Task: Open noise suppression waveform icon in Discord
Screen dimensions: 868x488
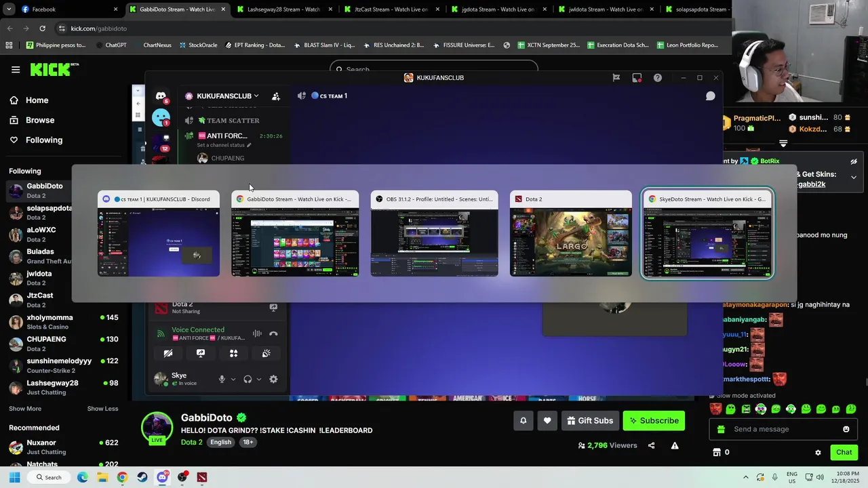Action: coord(257,333)
